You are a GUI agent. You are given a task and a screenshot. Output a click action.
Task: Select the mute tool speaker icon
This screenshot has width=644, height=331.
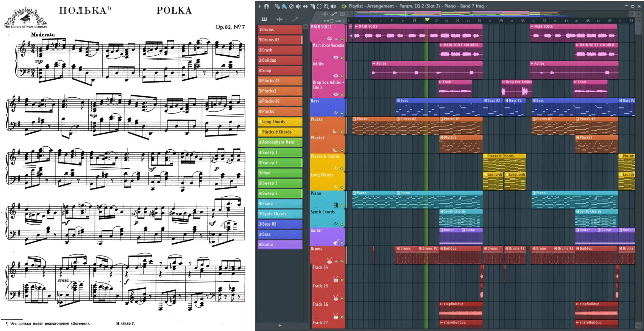(x=298, y=6)
